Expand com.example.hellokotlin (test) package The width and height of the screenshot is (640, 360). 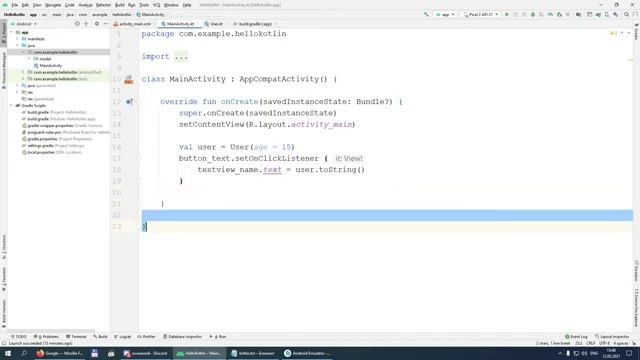[x=23, y=79]
